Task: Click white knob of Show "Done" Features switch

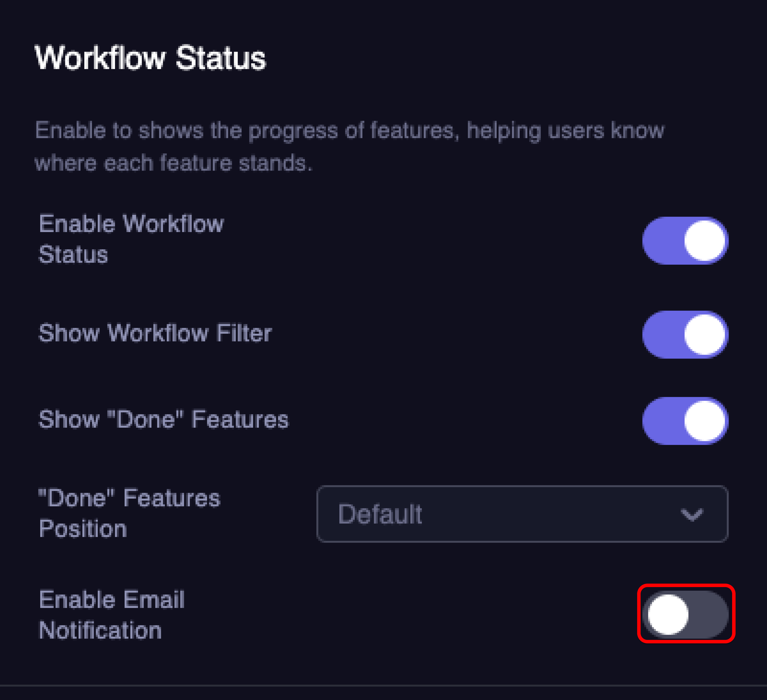Action: 704,421
